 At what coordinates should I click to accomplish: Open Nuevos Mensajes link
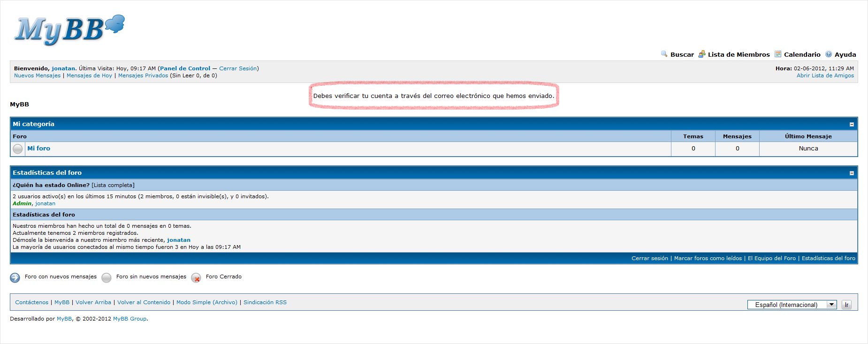point(37,75)
